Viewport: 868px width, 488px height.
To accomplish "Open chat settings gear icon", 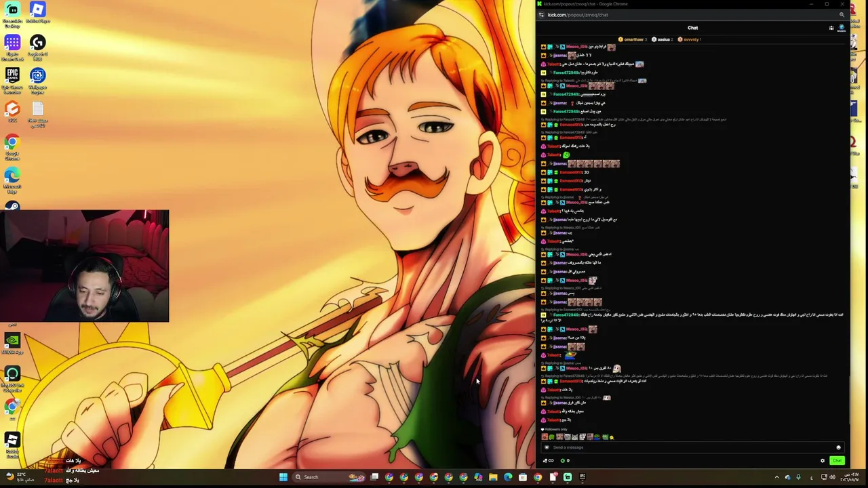I will point(823,461).
